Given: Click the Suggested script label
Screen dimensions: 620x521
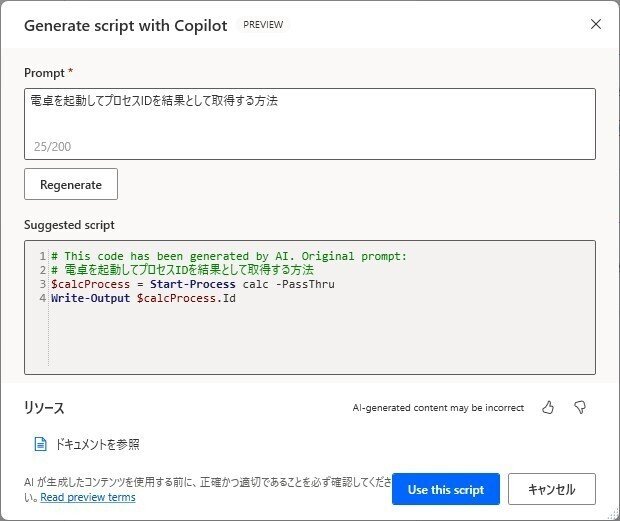Looking at the screenshot, I should click(69, 225).
